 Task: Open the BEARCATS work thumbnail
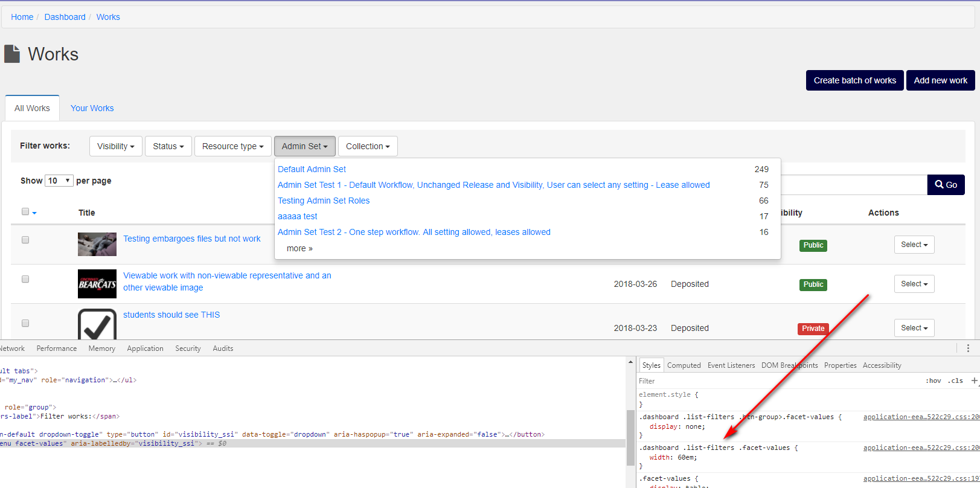(x=97, y=284)
